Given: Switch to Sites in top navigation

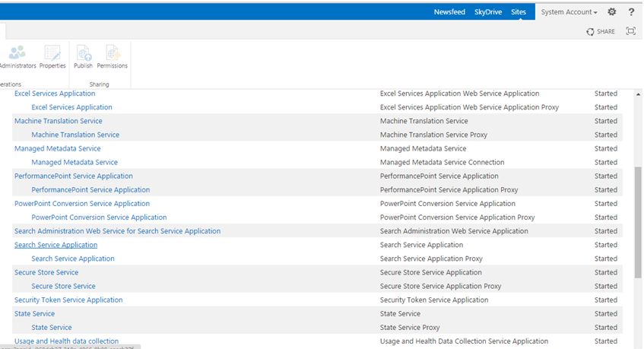Looking at the screenshot, I should pyautogui.click(x=519, y=12).
